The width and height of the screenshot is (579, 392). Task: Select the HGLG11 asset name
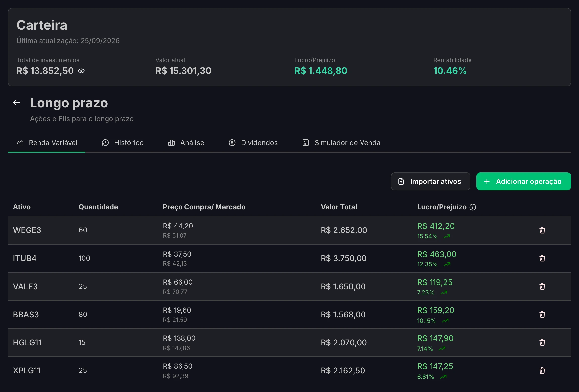pyautogui.click(x=27, y=343)
